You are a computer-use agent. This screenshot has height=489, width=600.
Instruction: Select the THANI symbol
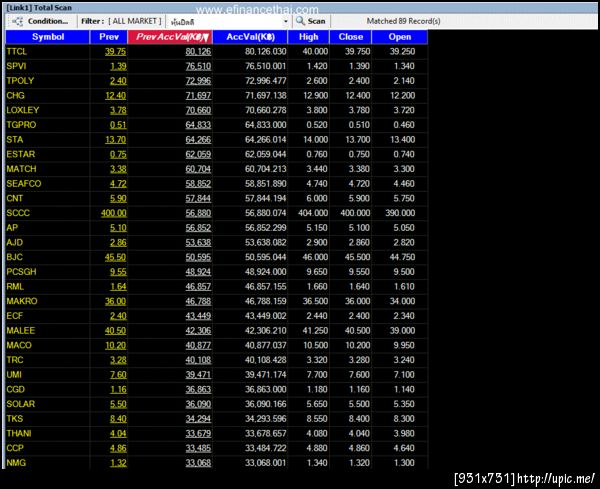[19, 434]
